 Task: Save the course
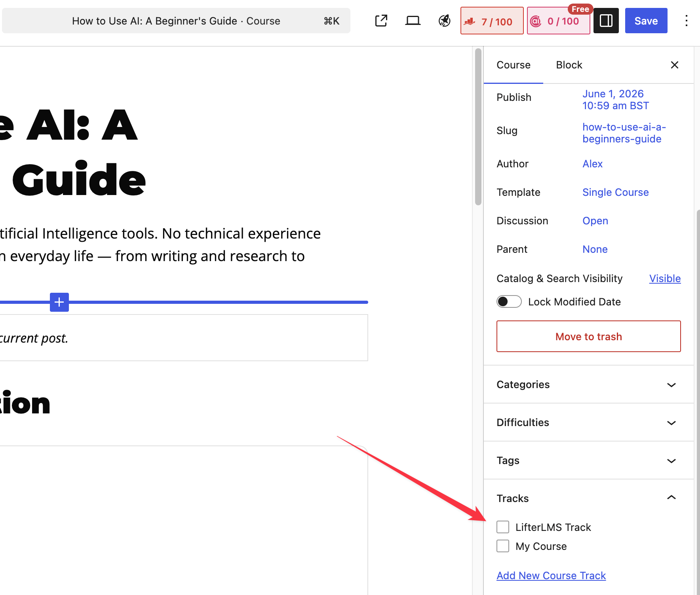point(646,21)
